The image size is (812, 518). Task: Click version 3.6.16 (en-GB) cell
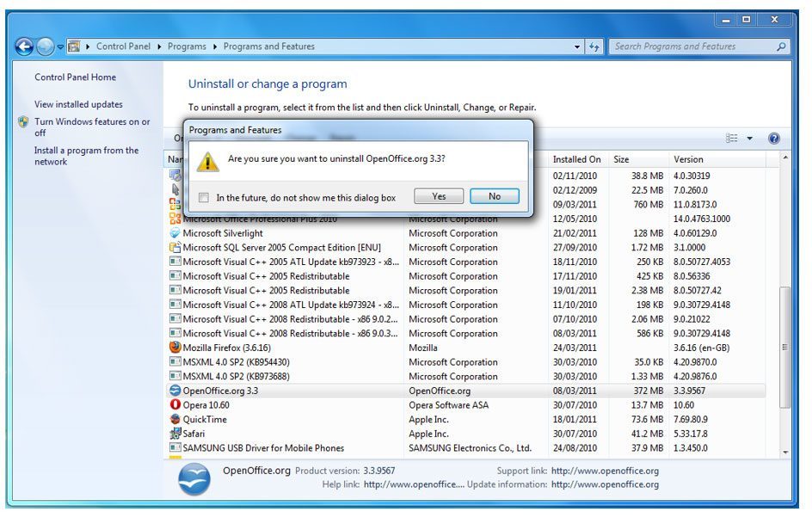pyautogui.click(x=701, y=348)
